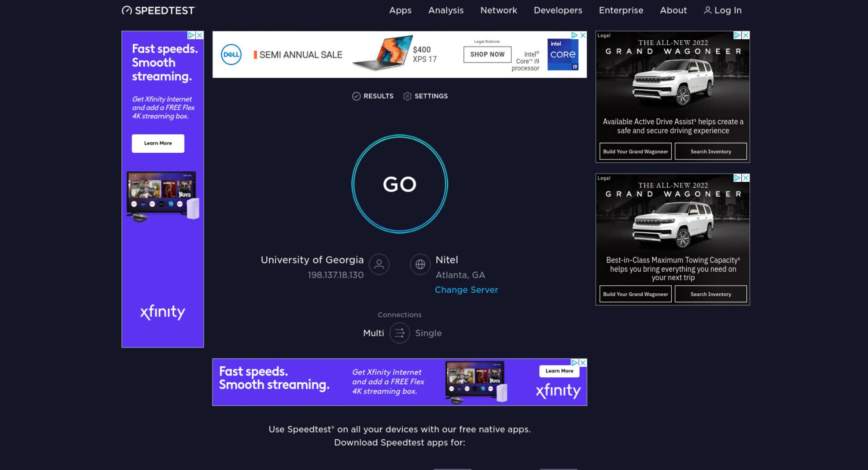The width and height of the screenshot is (868, 470).
Task: Click the Log In link
Action: (x=722, y=10)
